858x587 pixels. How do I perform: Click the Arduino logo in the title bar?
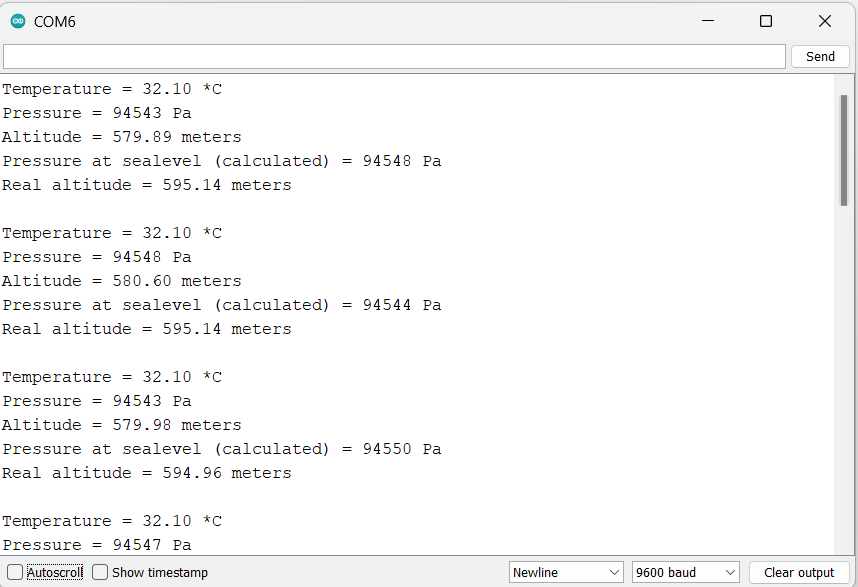18,21
